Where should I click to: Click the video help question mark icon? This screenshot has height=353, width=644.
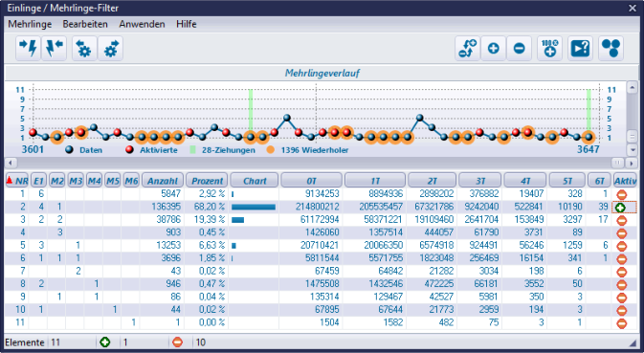(x=580, y=49)
